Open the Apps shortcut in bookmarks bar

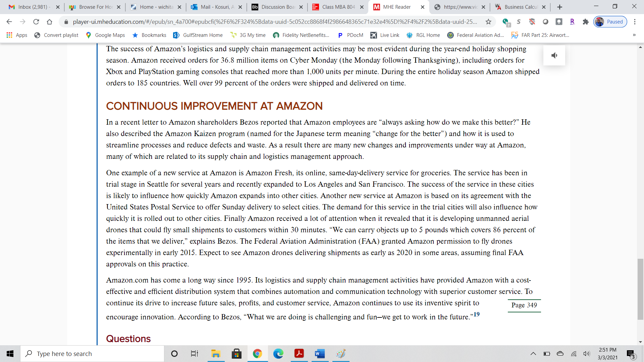click(17, 35)
